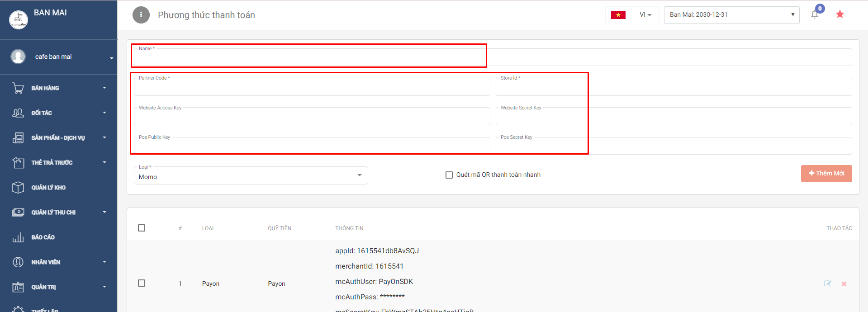Enable Quét mã QR thanh toán nhanh checkbox
The width and height of the screenshot is (868, 312).
pos(449,175)
